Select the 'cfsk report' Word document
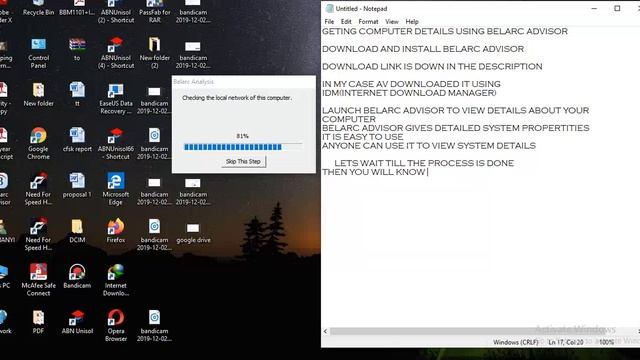 [x=77, y=140]
